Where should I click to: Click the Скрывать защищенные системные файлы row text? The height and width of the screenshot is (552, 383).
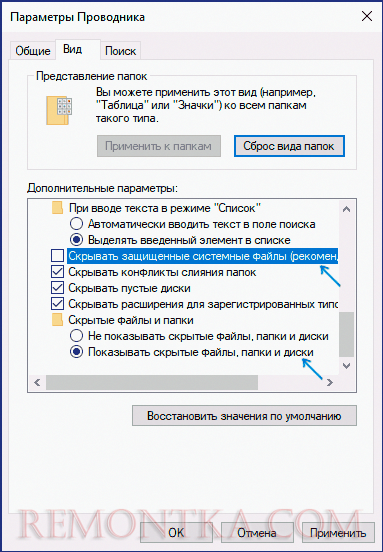click(x=203, y=256)
